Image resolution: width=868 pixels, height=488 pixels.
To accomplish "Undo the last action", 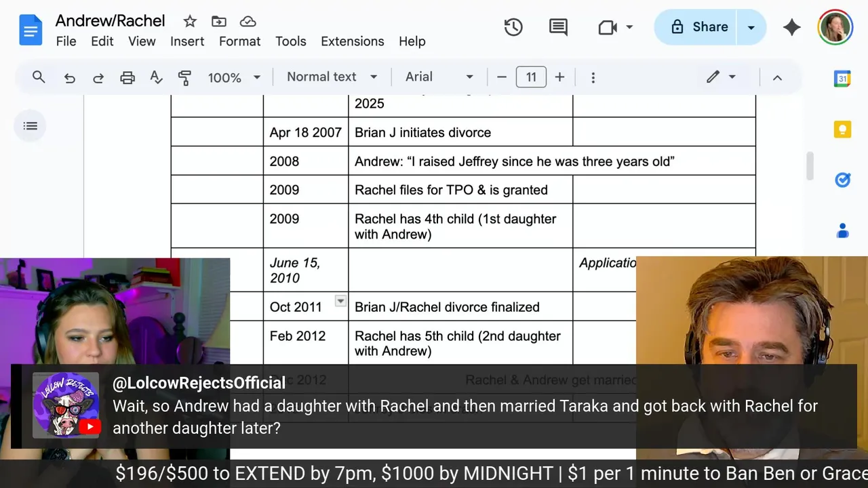I will point(69,77).
